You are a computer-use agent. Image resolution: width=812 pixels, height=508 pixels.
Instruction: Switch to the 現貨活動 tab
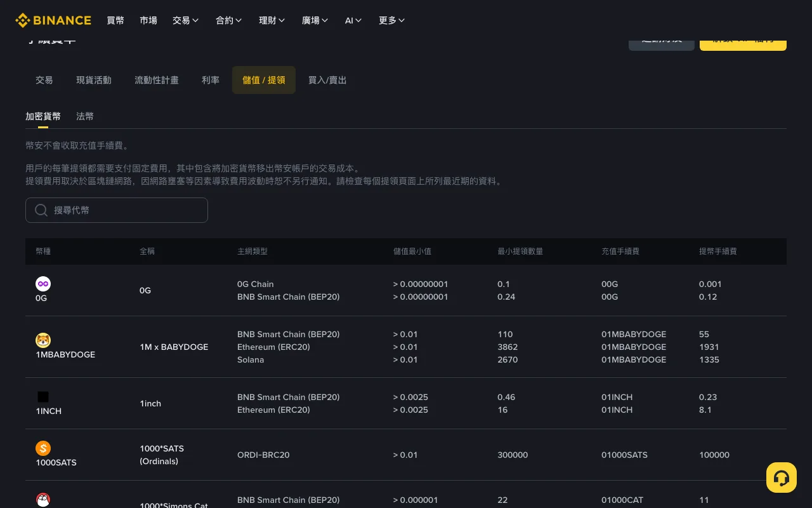[94, 80]
